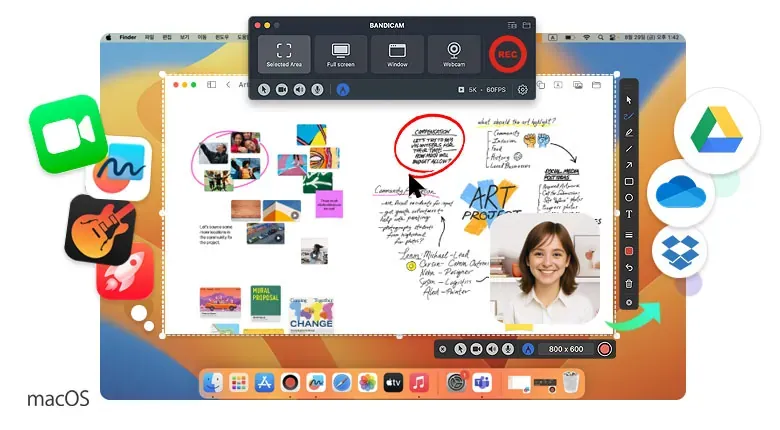Open Microsoft Teams from the Dock
Viewport: 780px width, 430px height.
pyautogui.click(x=482, y=383)
